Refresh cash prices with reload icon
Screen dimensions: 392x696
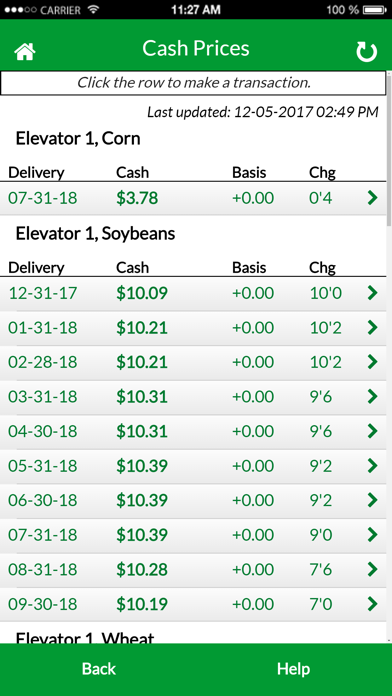tap(366, 52)
